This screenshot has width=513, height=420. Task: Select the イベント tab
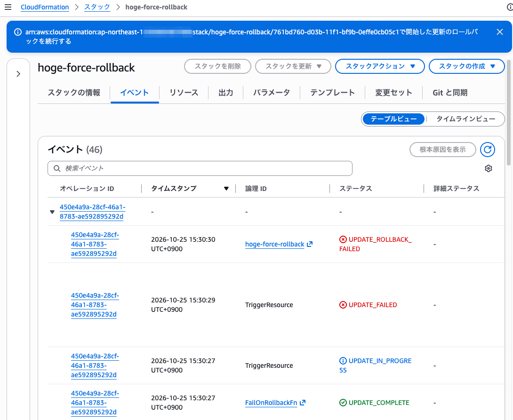(135, 93)
